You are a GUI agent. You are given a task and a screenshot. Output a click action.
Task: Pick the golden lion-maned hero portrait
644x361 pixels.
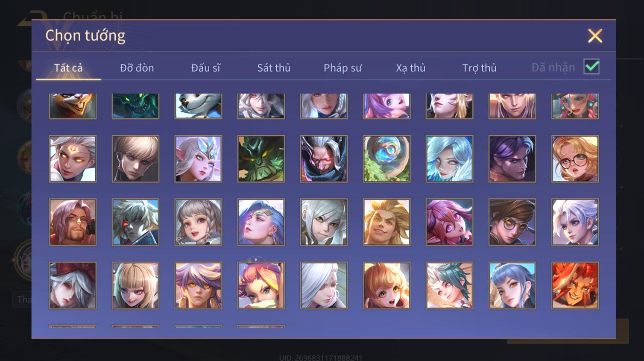click(x=386, y=222)
